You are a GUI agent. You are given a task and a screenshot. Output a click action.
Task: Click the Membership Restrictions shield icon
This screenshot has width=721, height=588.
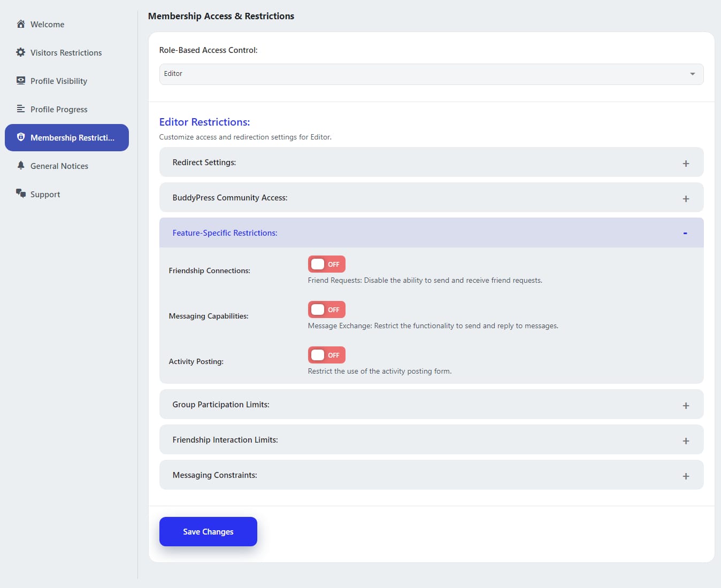[21, 137]
